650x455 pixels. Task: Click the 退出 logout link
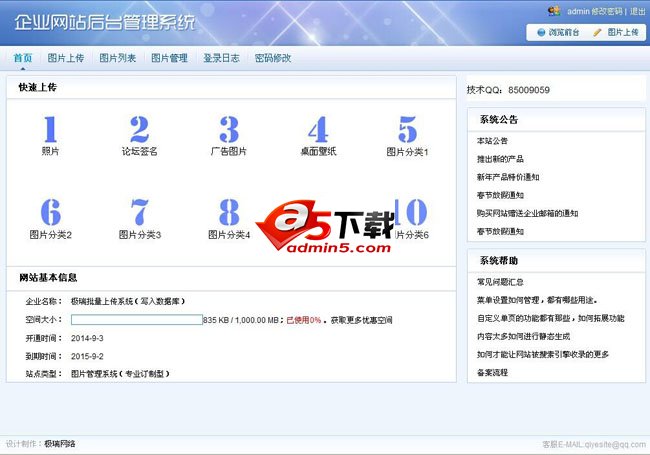(638, 11)
